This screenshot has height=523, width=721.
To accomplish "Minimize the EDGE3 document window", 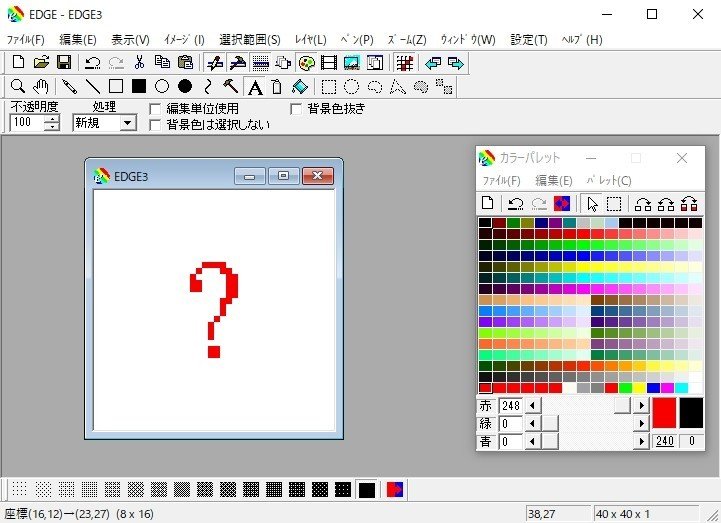I will point(250,176).
